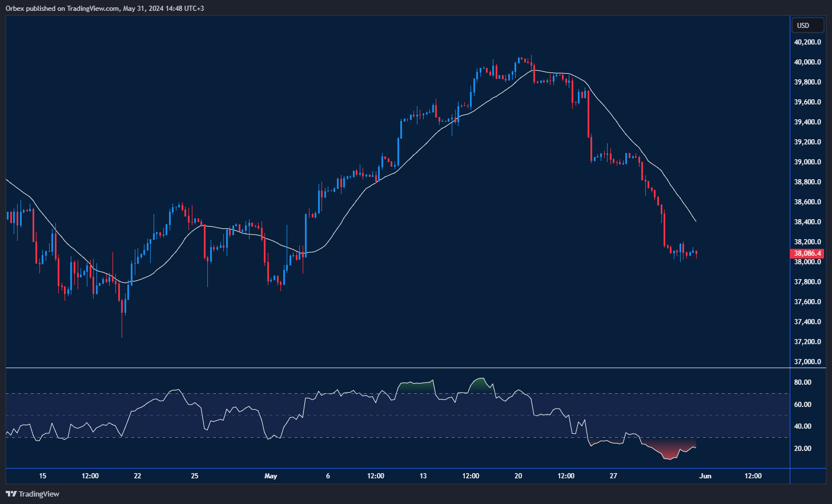Click the 20.00 RSI scale label

(x=802, y=449)
